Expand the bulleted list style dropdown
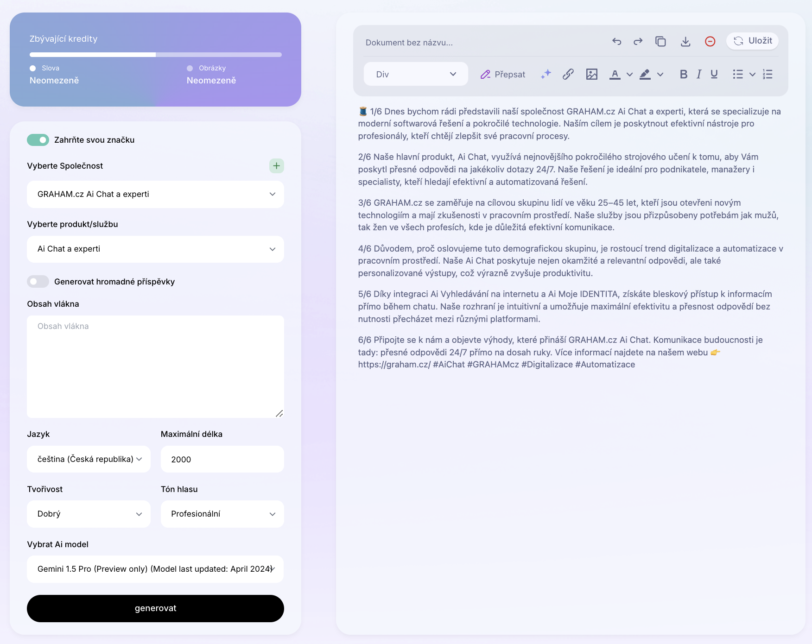The width and height of the screenshot is (812, 644). (x=753, y=74)
